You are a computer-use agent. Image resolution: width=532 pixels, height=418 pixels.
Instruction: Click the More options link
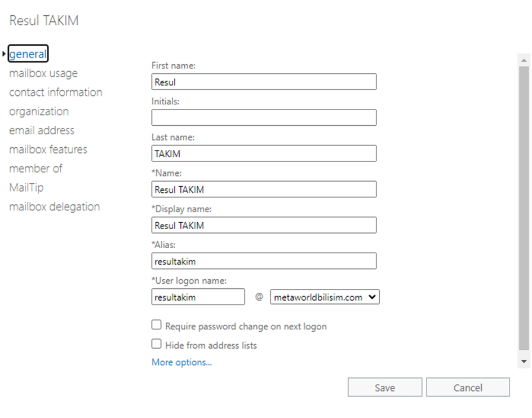tap(181, 363)
